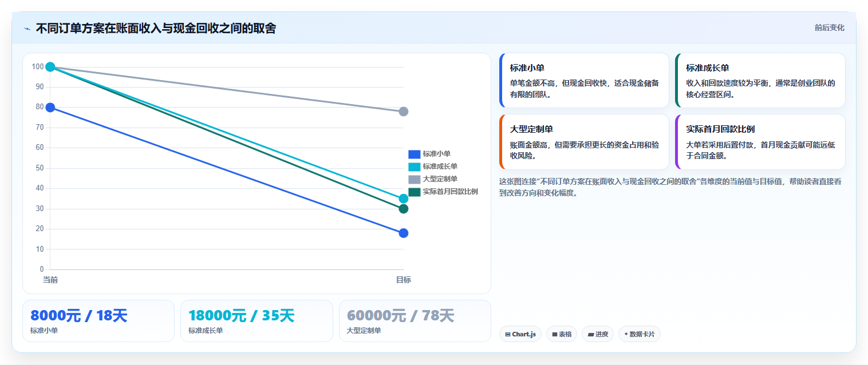
Task: Click 大型定制单 legend label text
Action: click(440, 179)
